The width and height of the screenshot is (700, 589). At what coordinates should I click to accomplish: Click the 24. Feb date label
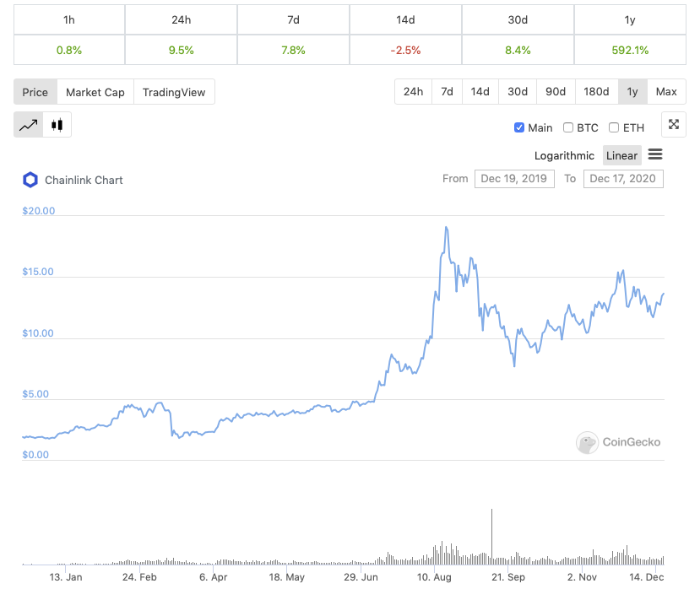(x=139, y=577)
